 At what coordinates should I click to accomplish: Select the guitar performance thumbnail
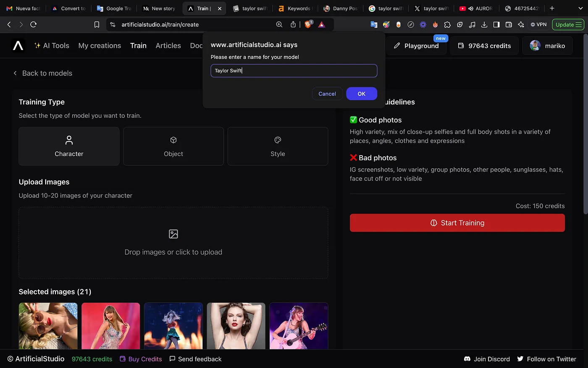[299, 326]
